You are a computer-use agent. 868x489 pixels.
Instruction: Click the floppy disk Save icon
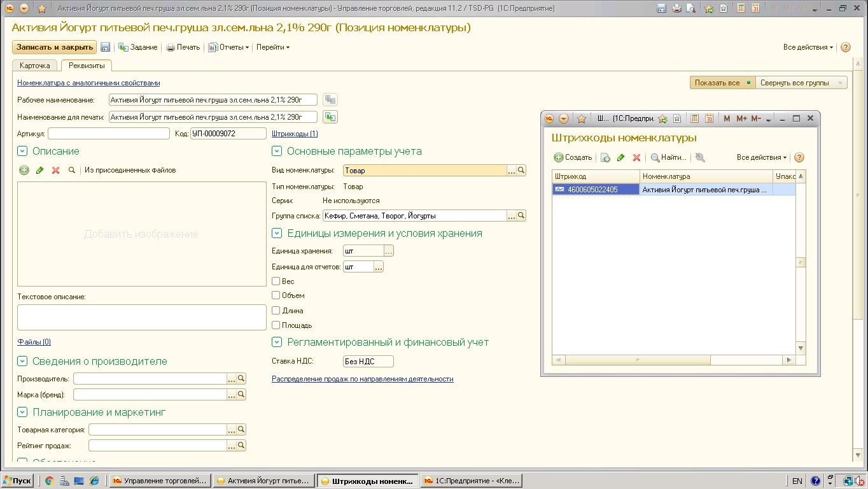click(x=106, y=47)
